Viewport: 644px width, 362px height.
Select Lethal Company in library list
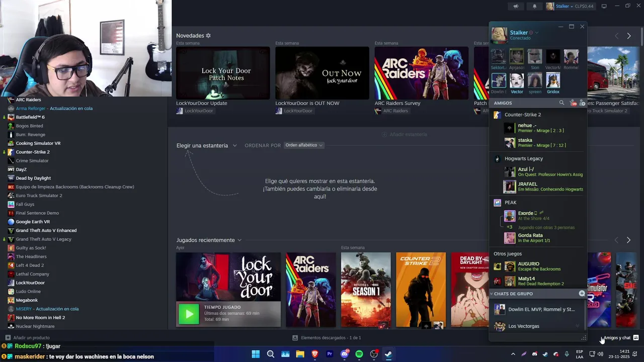[32, 274]
